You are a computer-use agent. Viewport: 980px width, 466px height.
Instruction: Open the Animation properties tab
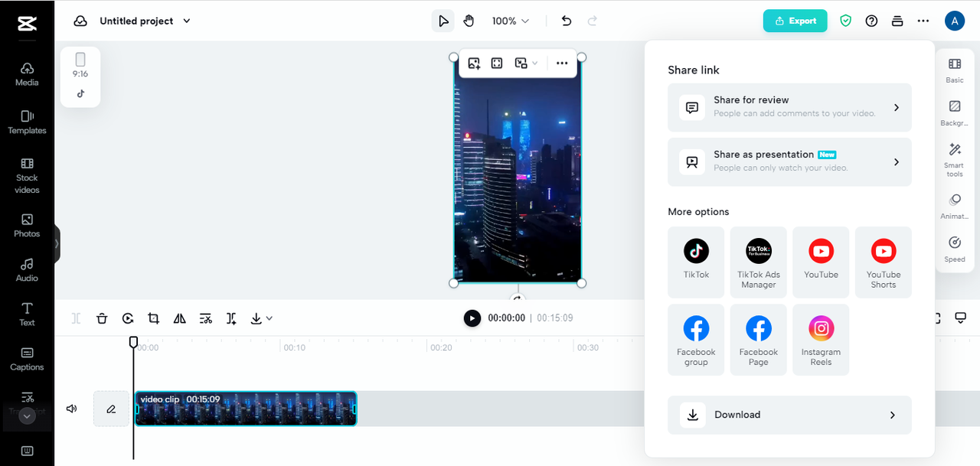point(955,207)
